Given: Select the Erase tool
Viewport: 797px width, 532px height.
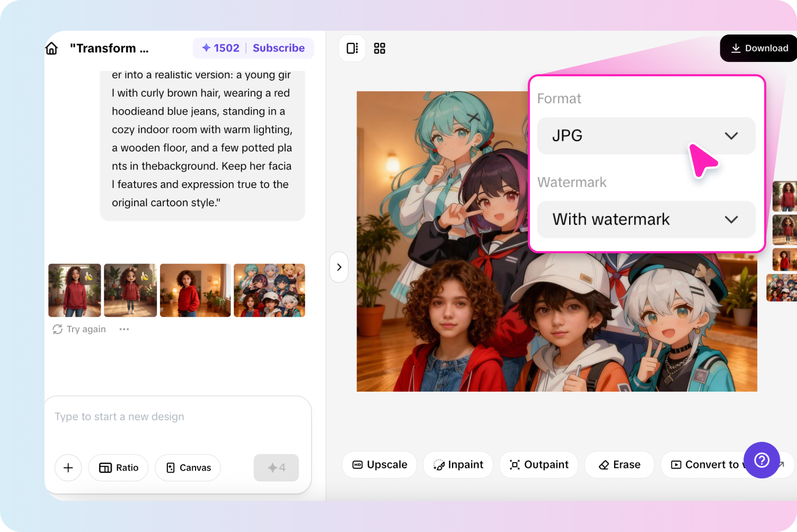Looking at the screenshot, I should coord(619,465).
